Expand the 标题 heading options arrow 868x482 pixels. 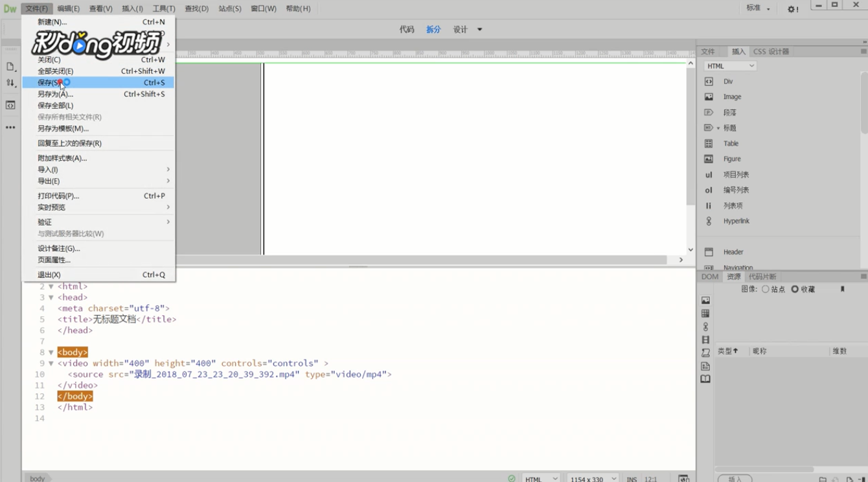point(718,128)
